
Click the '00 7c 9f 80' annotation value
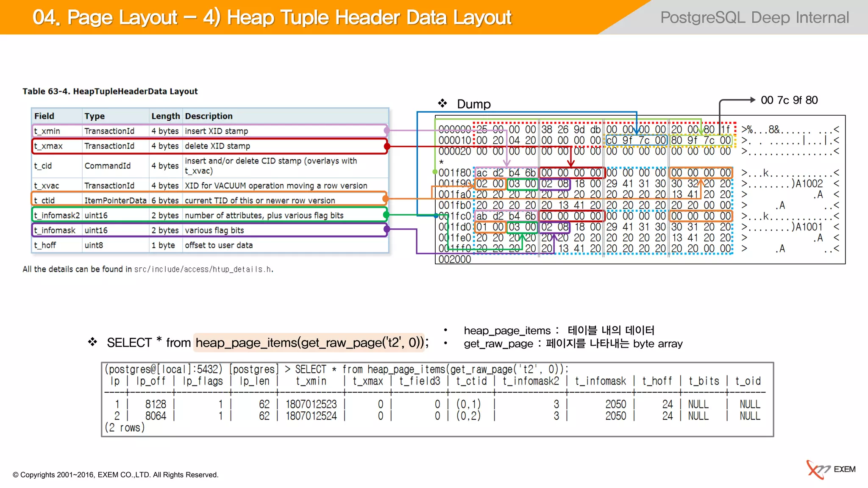[789, 100]
